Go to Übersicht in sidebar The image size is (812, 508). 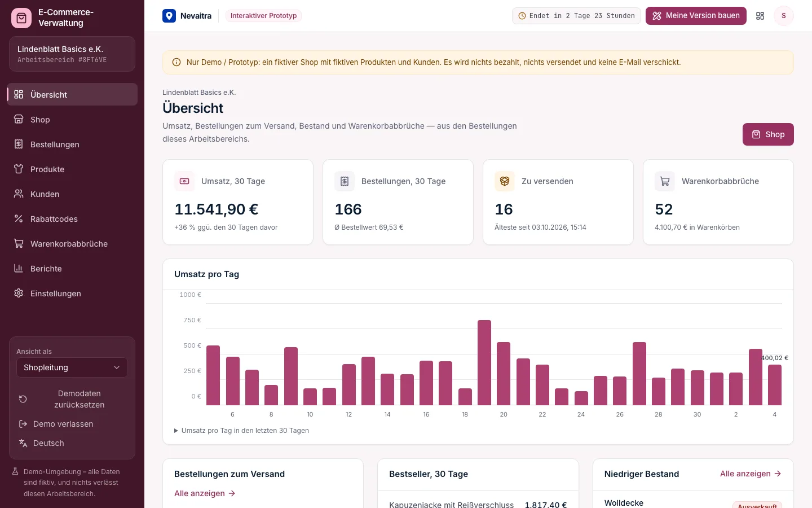72,94
